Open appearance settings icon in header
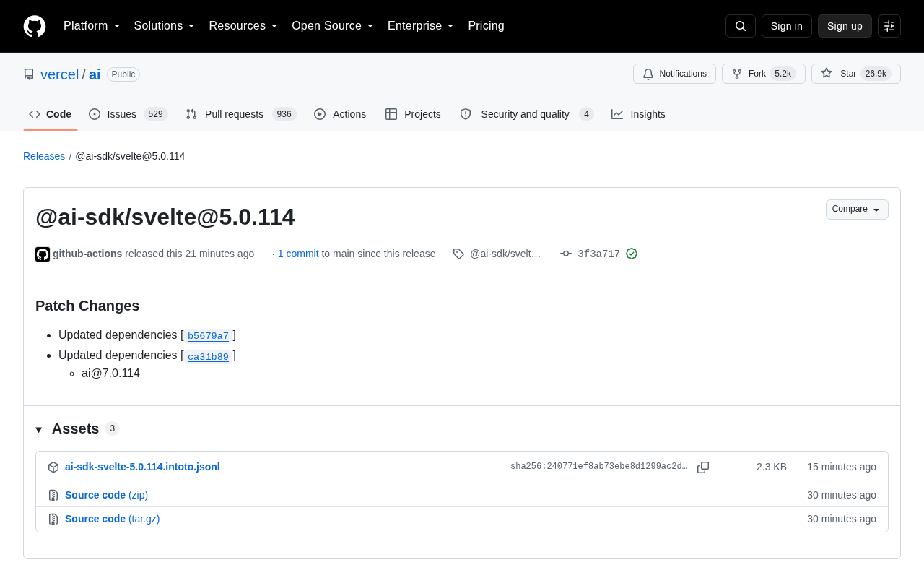Image resolution: width=924 pixels, height=578 pixels. click(x=889, y=26)
